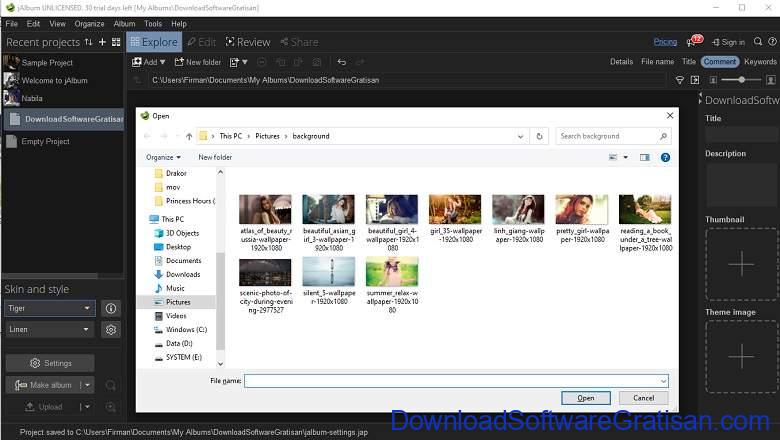Expand the Tiger skin dropdown
The image size is (780, 440).
click(x=87, y=308)
